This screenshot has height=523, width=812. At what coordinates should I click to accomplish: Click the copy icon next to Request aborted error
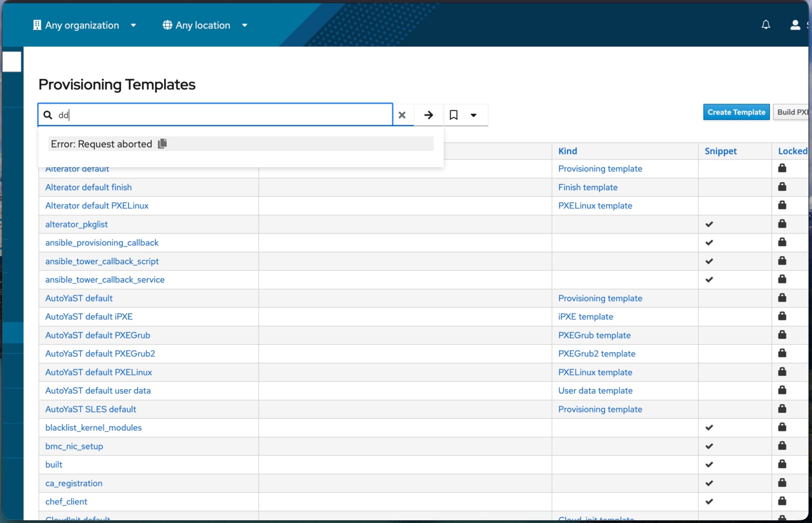162,144
